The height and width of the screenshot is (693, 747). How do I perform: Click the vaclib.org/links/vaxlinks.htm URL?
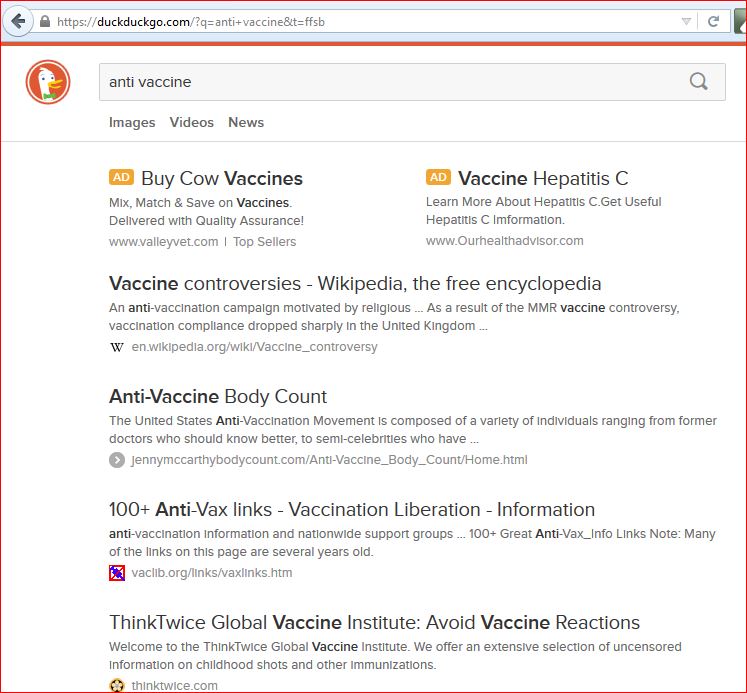pos(212,572)
